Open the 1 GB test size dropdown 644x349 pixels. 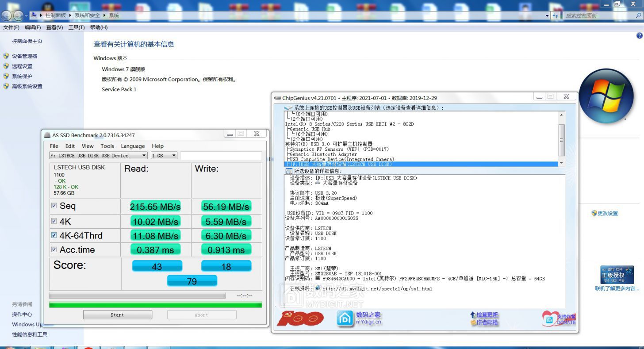(x=174, y=156)
